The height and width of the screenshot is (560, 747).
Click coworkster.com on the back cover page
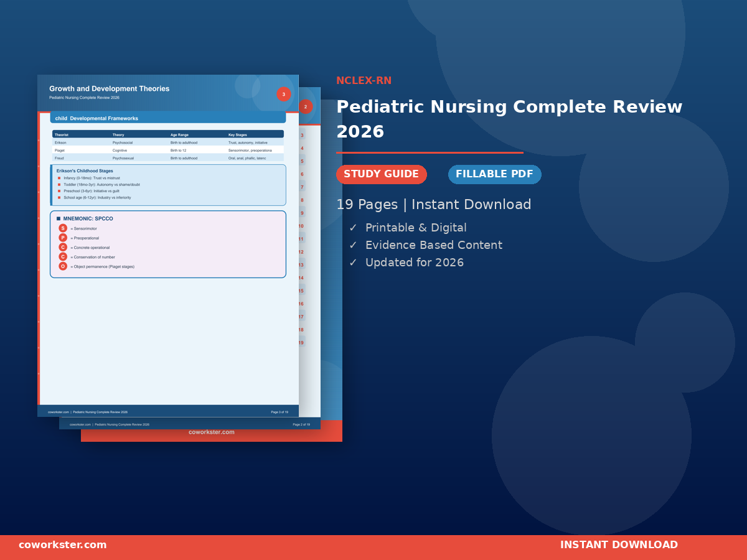pos(212,432)
